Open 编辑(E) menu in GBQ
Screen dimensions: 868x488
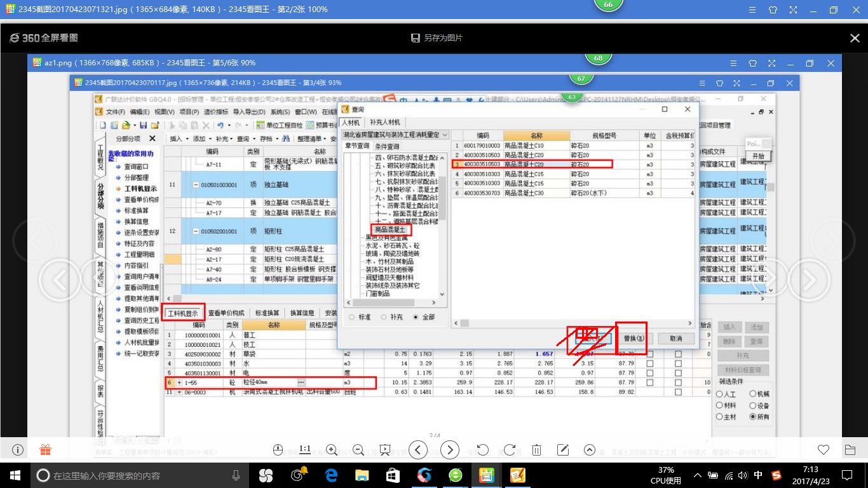point(139,112)
